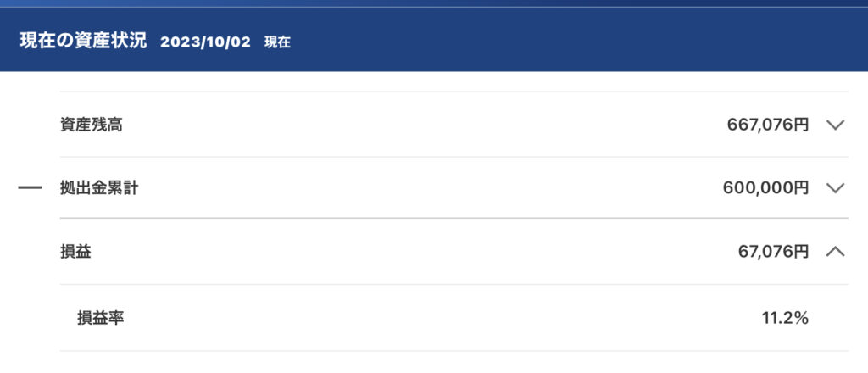
Task: Click the 600,000円 contribution amount
Action: (x=765, y=188)
